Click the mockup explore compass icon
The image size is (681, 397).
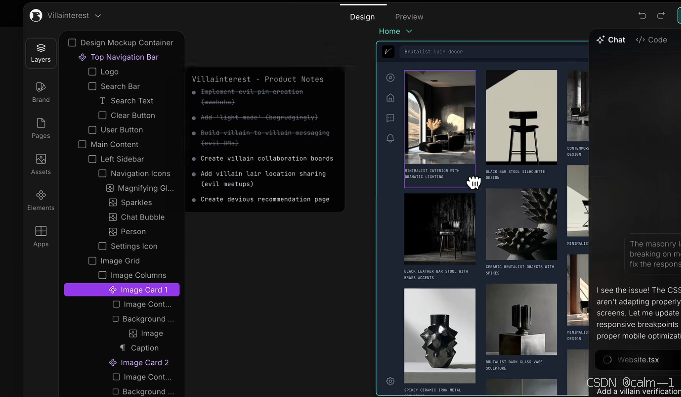(390, 78)
